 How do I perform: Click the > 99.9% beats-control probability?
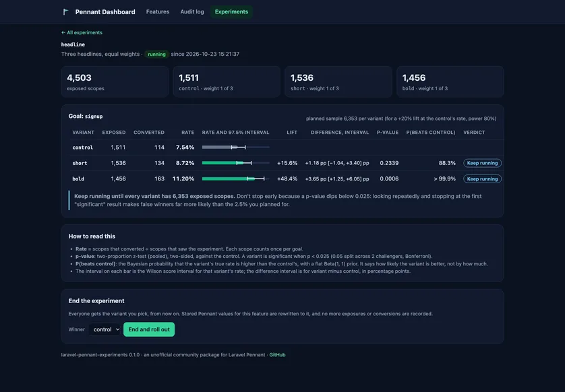coord(444,179)
